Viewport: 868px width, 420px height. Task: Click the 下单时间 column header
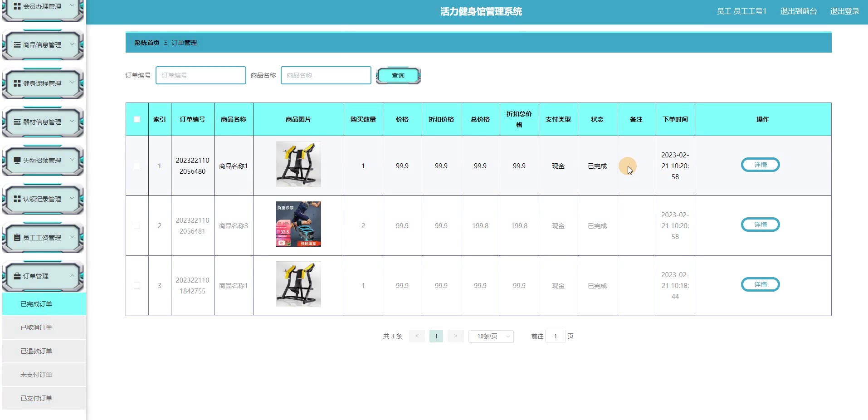click(675, 119)
